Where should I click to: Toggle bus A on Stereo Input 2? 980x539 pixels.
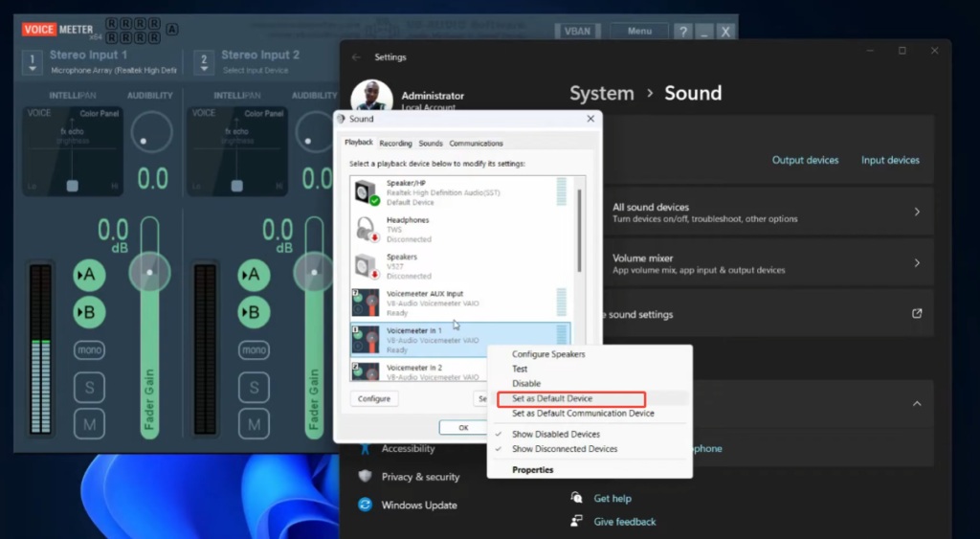click(254, 275)
